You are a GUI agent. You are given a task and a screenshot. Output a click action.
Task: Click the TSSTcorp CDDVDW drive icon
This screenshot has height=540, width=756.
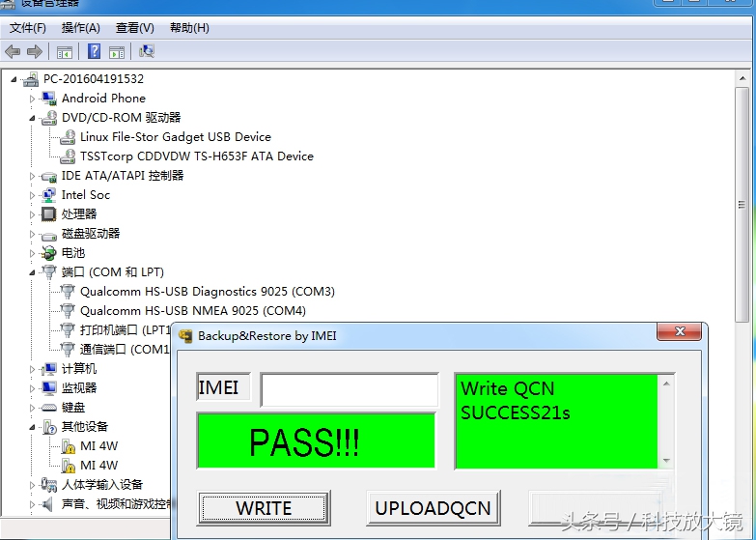pos(68,156)
